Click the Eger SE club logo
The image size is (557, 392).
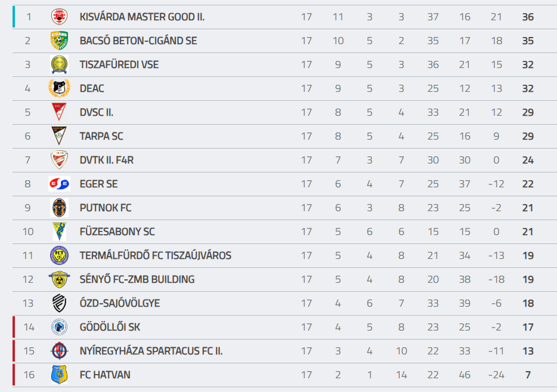click(59, 184)
